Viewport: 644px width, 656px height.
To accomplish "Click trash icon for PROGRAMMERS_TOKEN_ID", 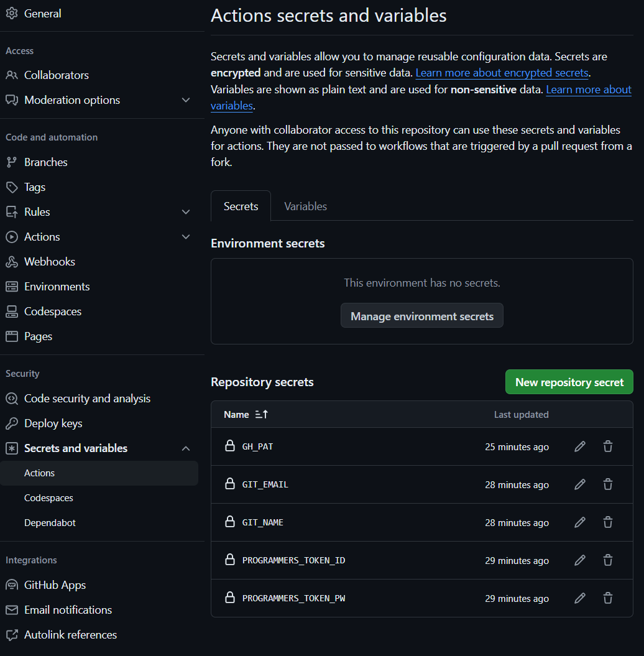I will click(x=608, y=560).
